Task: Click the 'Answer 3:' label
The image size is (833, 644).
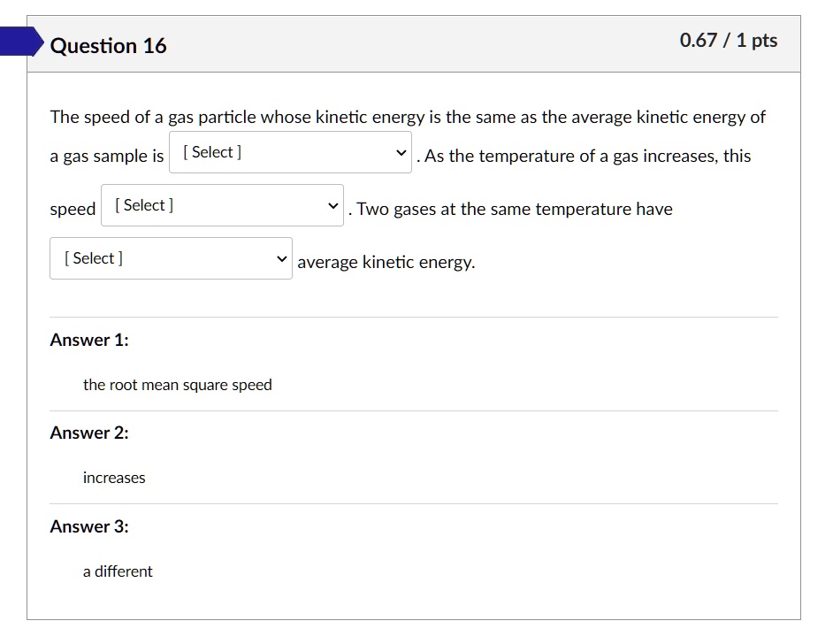Action: [x=89, y=526]
